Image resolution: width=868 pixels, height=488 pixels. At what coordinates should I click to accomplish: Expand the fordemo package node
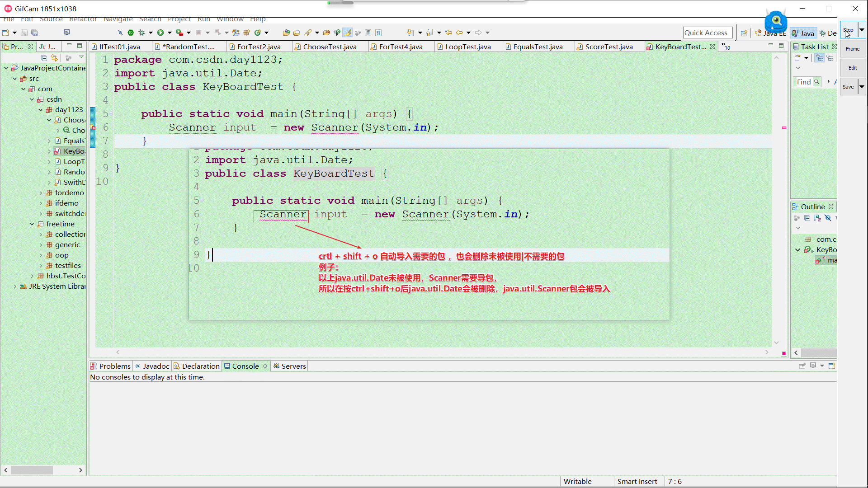coord(40,193)
